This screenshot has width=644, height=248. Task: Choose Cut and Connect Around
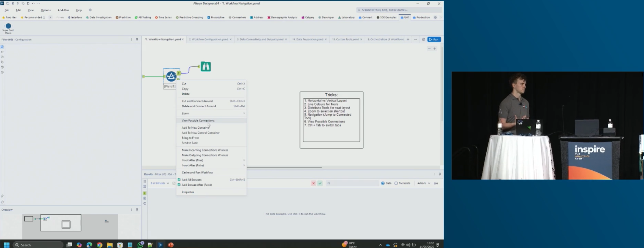pos(212,101)
